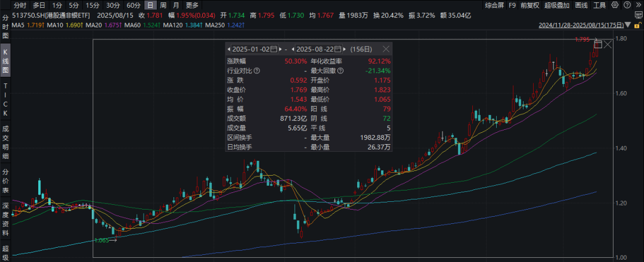Switch to 分时 period tab
The image size is (644, 262).
click(19, 5)
